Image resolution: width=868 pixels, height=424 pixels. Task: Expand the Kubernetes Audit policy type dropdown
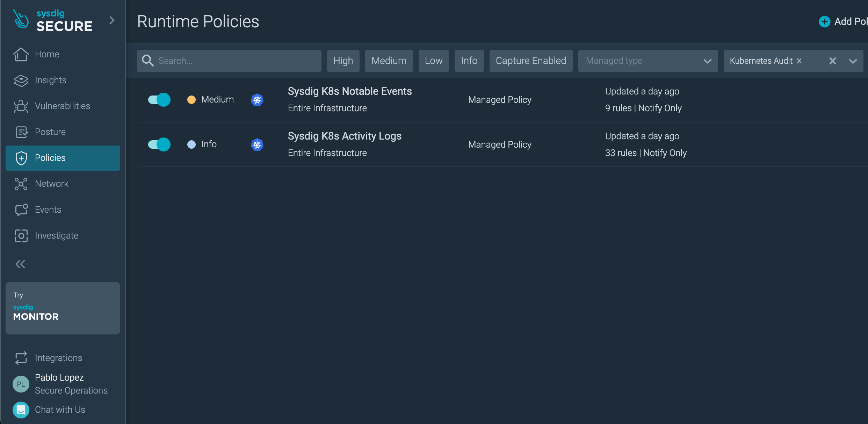click(x=853, y=61)
